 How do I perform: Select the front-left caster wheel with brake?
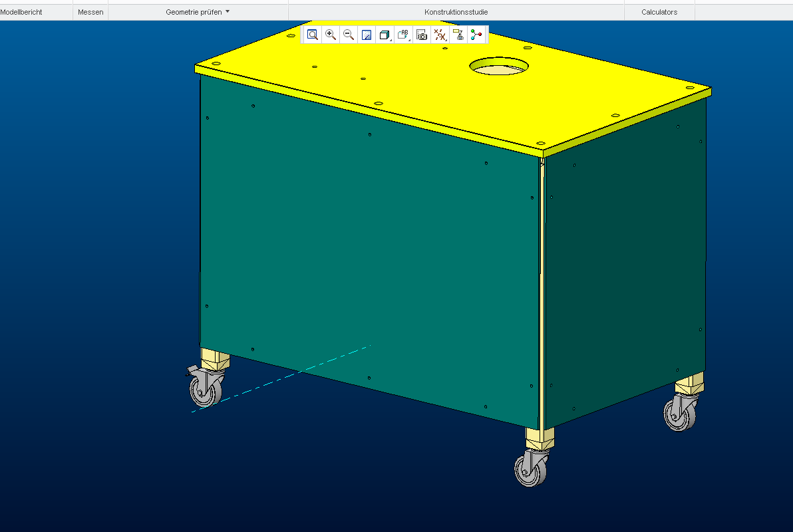click(204, 388)
